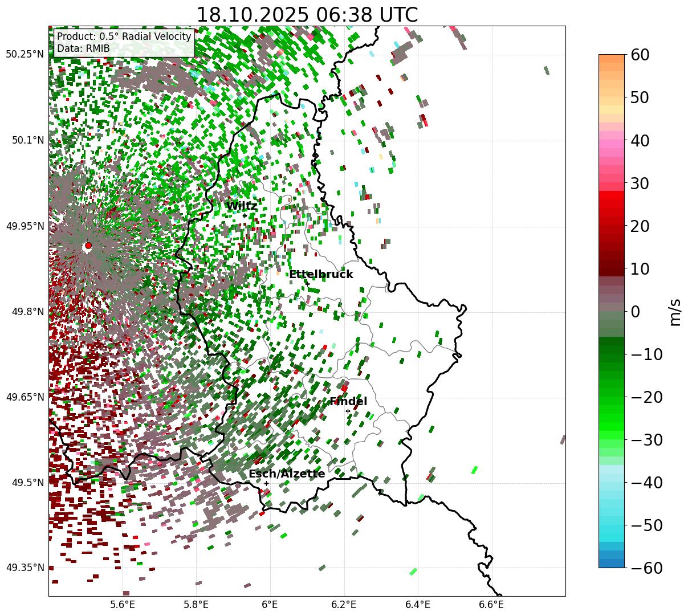
Task: Click the 50.25°N latitude label
Action: [25, 55]
